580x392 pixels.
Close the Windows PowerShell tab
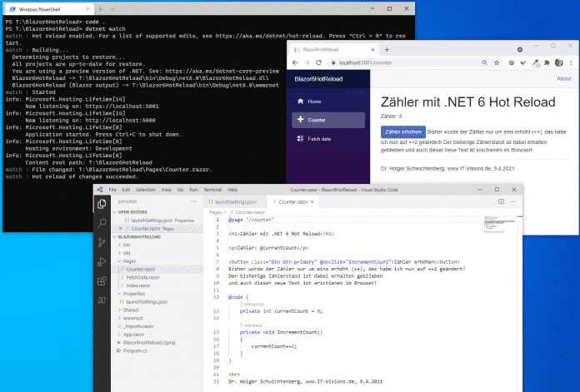coord(87,9)
